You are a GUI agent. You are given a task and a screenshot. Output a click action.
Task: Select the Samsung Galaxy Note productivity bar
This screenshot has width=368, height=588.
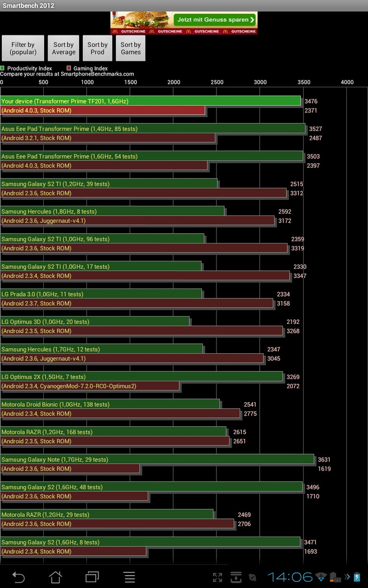158,459
